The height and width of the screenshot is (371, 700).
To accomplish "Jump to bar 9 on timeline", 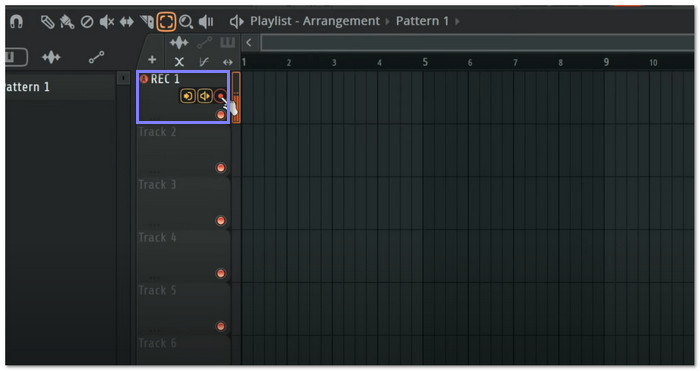I will 606,62.
